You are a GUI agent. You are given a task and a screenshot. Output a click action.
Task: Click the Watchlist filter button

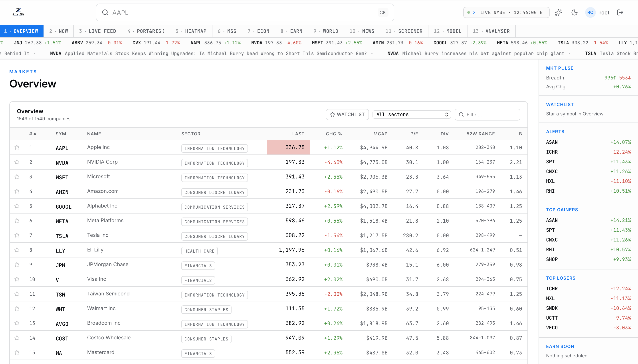point(347,115)
